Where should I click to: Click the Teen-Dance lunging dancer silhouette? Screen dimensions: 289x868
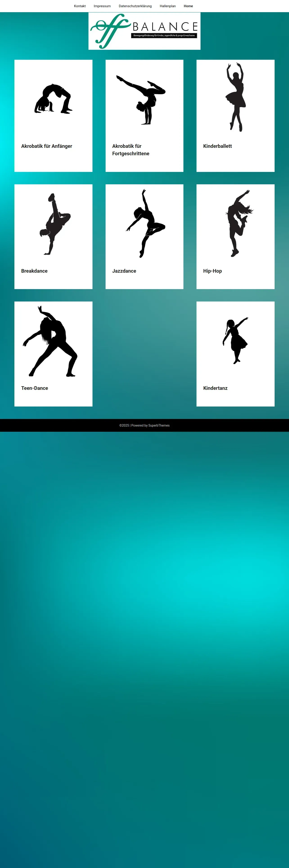point(50,341)
